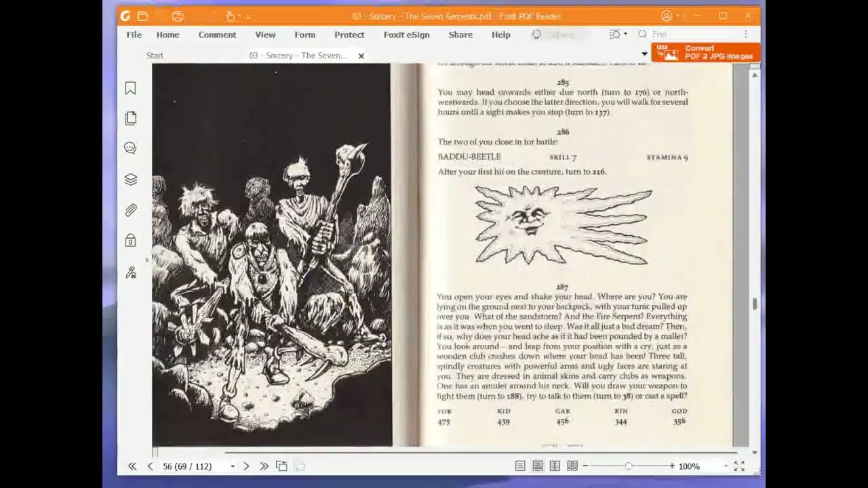The height and width of the screenshot is (488, 868).
Task: Click the BADDU-BEETLE text
Action: pos(469,157)
